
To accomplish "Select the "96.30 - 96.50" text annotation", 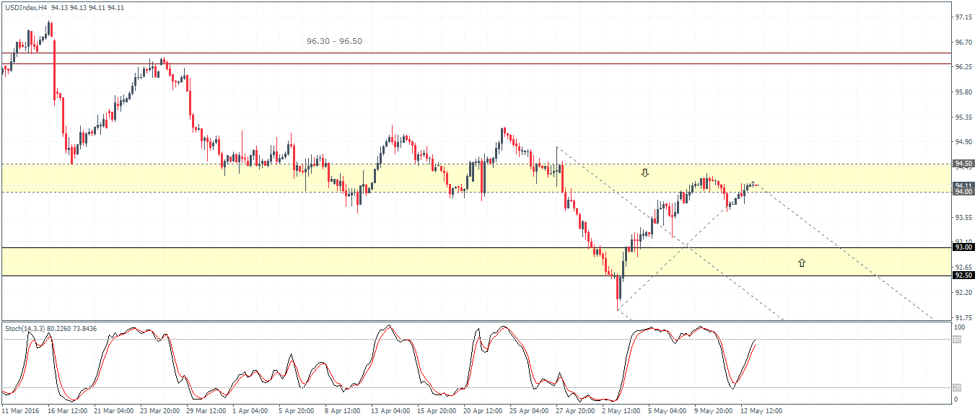I will (334, 42).
